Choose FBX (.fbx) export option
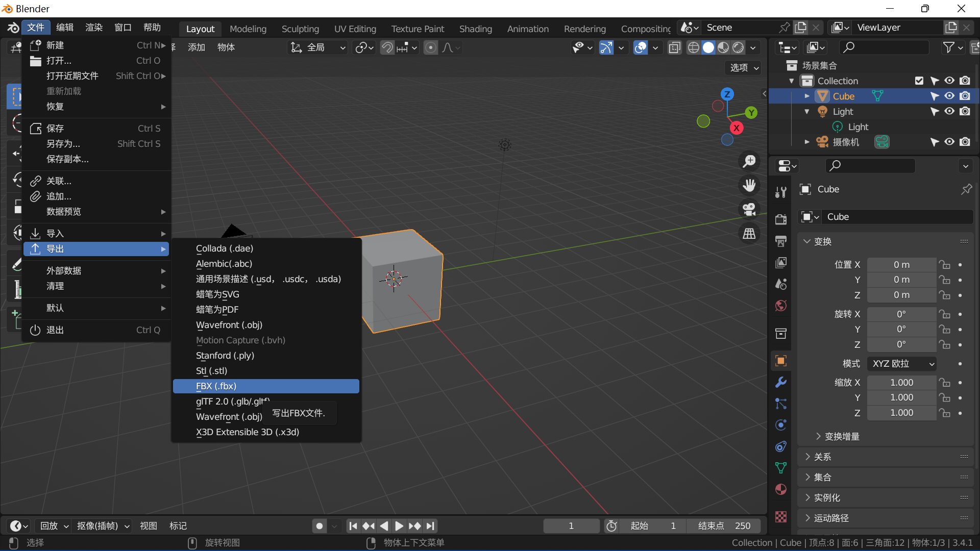 [x=266, y=386]
